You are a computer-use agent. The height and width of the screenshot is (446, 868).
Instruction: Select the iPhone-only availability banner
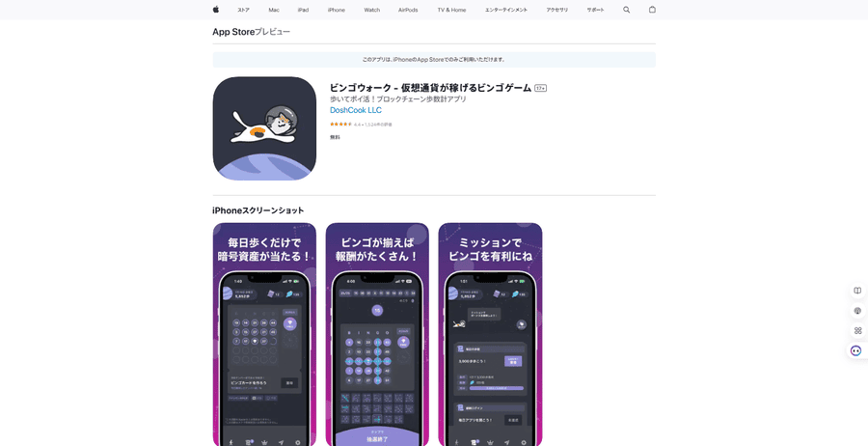pos(434,60)
